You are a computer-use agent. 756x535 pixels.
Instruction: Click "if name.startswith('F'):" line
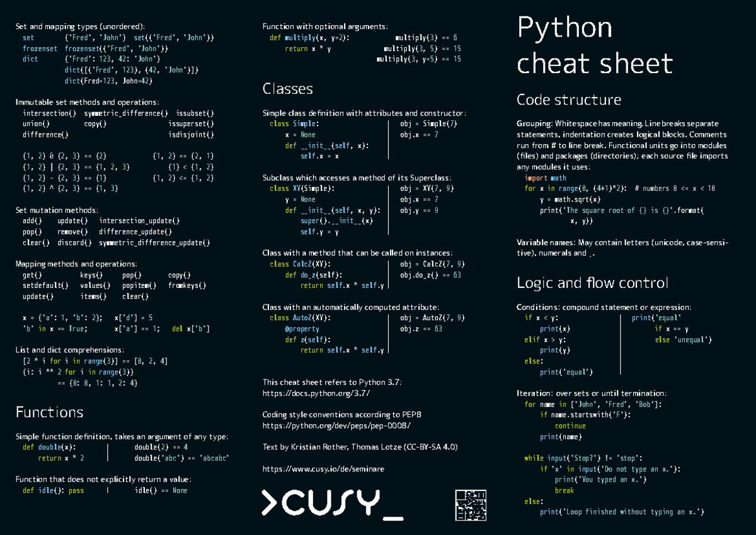(x=586, y=415)
